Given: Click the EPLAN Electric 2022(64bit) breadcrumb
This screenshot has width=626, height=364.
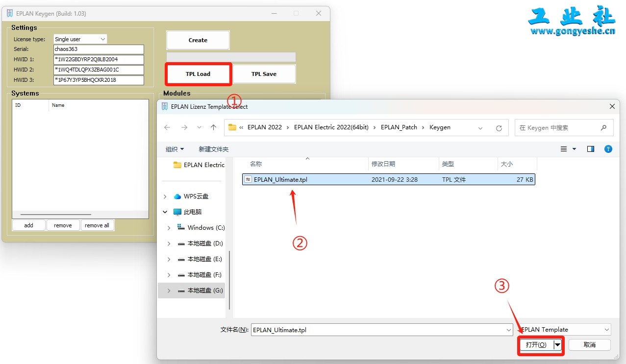Looking at the screenshot, I should (x=331, y=127).
